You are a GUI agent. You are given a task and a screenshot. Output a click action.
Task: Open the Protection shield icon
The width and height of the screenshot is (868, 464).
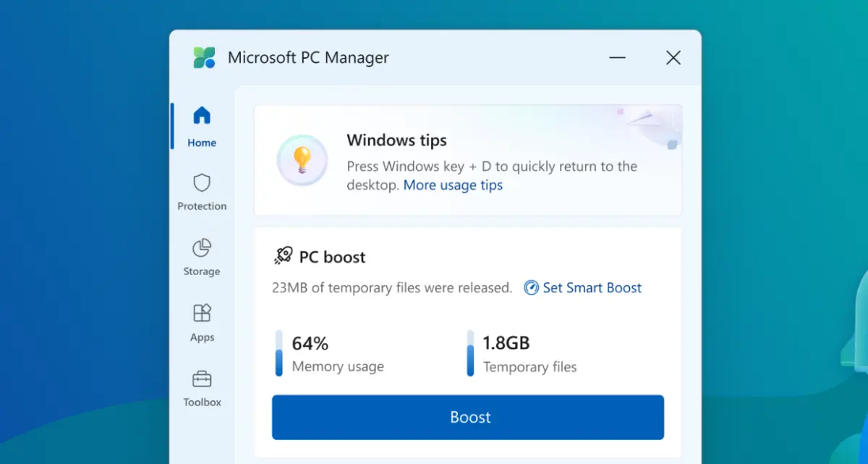pos(202,182)
